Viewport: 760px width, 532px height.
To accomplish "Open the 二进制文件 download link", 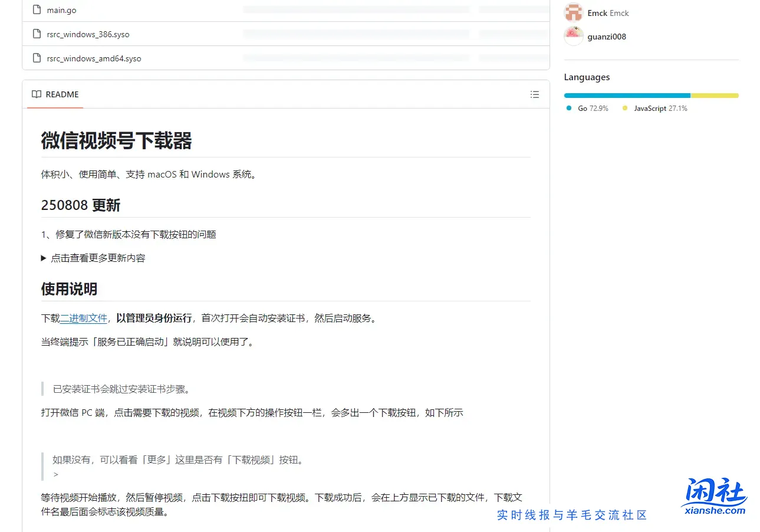I will tap(83, 318).
